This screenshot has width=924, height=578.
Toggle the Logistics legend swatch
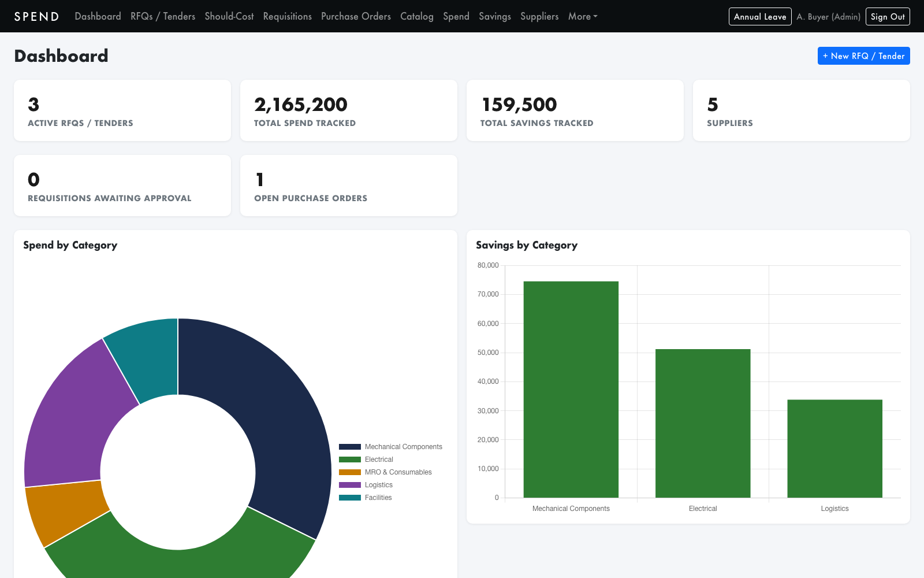click(350, 485)
